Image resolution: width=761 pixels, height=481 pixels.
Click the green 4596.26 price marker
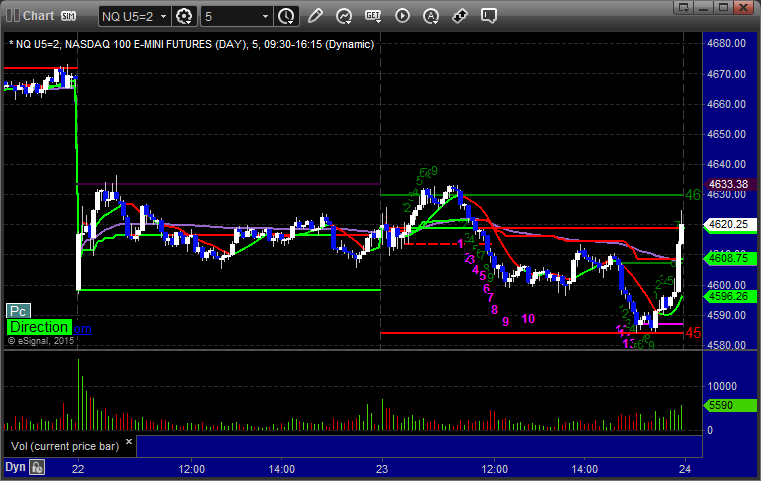[x=728, y=296]
